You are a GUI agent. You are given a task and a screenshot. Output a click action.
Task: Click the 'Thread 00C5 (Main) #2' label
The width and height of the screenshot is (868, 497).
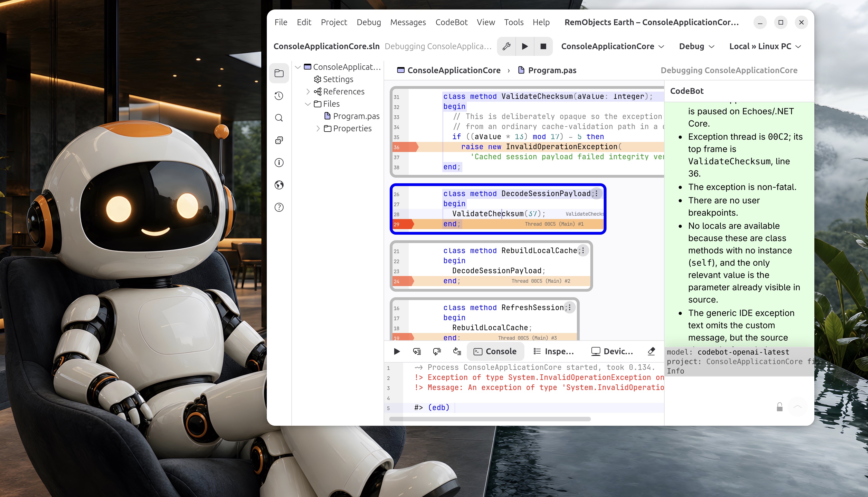[x=541, y=281]
